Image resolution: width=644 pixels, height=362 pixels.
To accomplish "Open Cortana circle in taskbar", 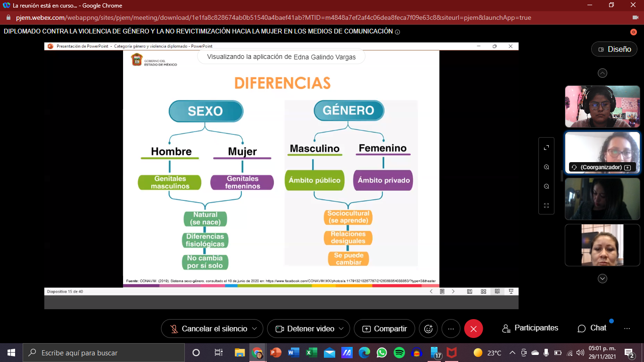I will (196, 353).
